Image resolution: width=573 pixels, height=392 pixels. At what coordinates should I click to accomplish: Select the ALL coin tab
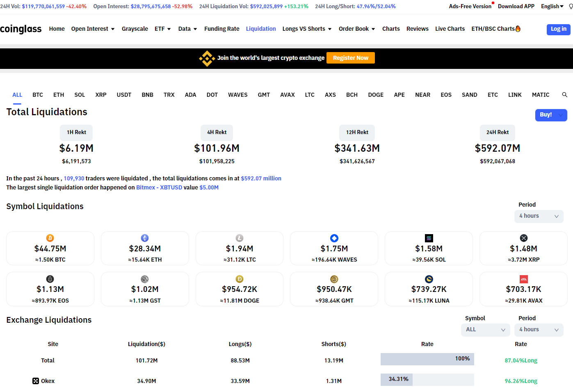[x=17, y=95]
